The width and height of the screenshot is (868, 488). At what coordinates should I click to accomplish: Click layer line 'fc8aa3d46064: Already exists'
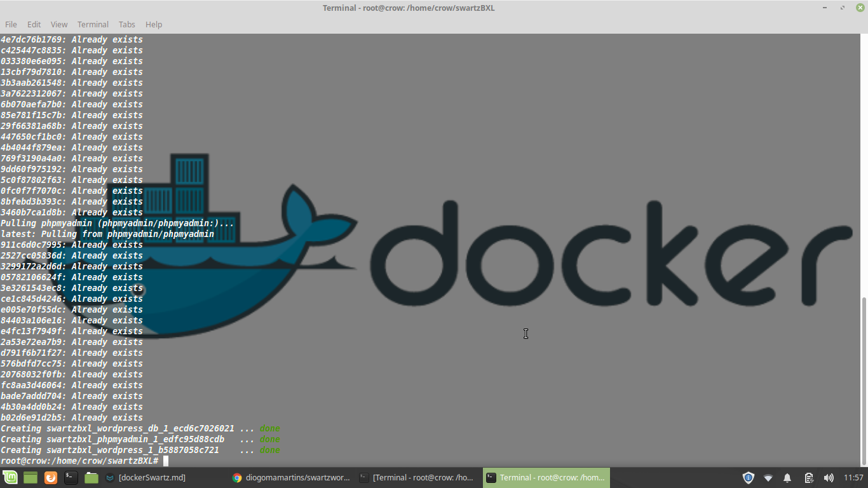coord(72,385)
